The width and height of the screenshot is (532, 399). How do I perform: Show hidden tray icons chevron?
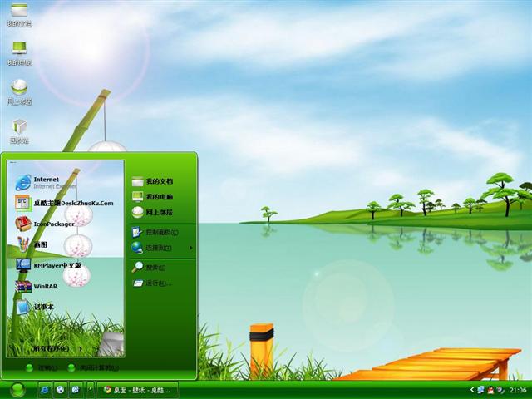tap(472, 390)
